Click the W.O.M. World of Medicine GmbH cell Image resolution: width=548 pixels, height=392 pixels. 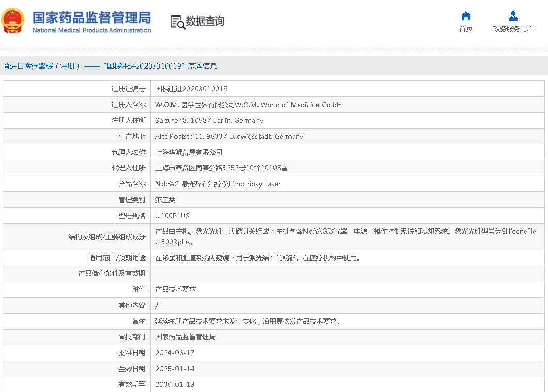[x=248, y=105]
